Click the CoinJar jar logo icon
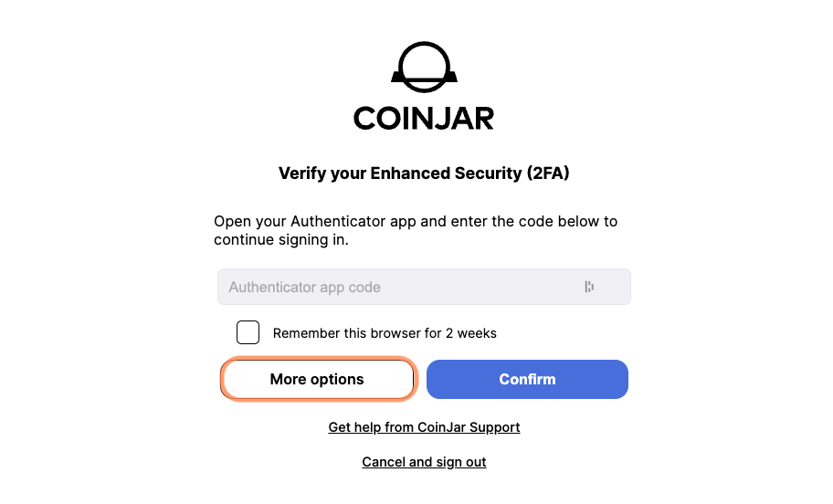833x504 pixels. [424, 67]
